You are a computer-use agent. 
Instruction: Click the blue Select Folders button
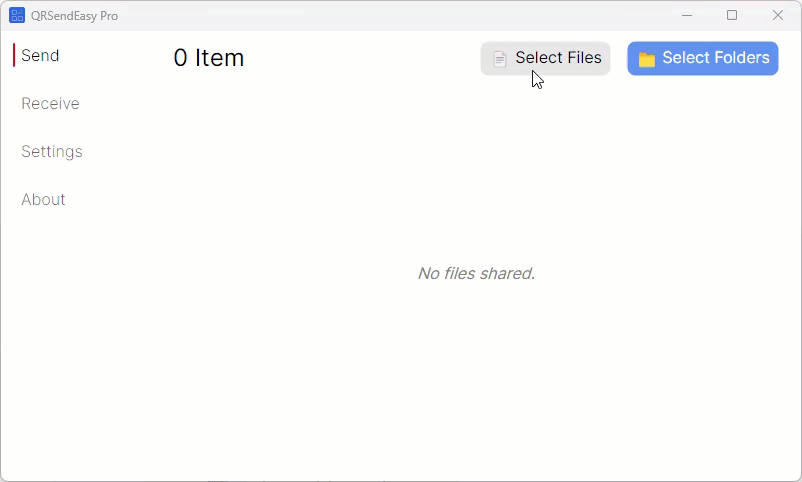pyautogui.click(x=703, y=58)
